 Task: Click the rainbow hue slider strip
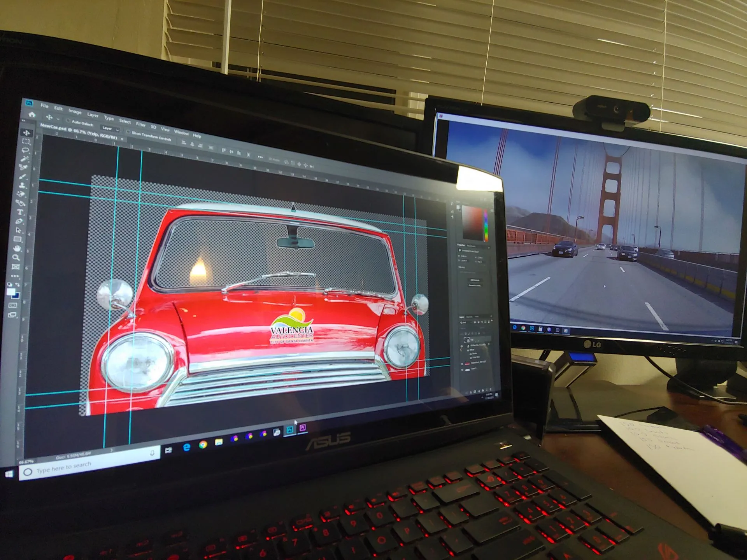pos(486,226)
